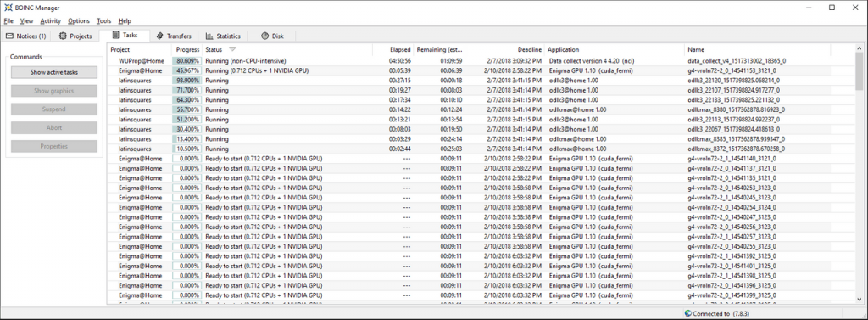Open the File menu
868x320 pixels.
(8, 20)
